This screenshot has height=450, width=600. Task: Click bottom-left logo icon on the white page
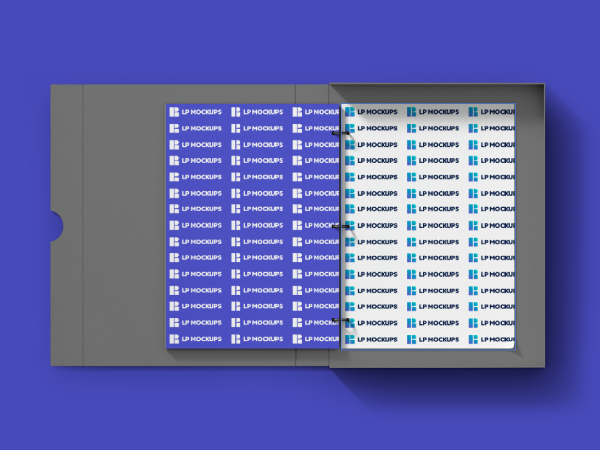point(350,339)
